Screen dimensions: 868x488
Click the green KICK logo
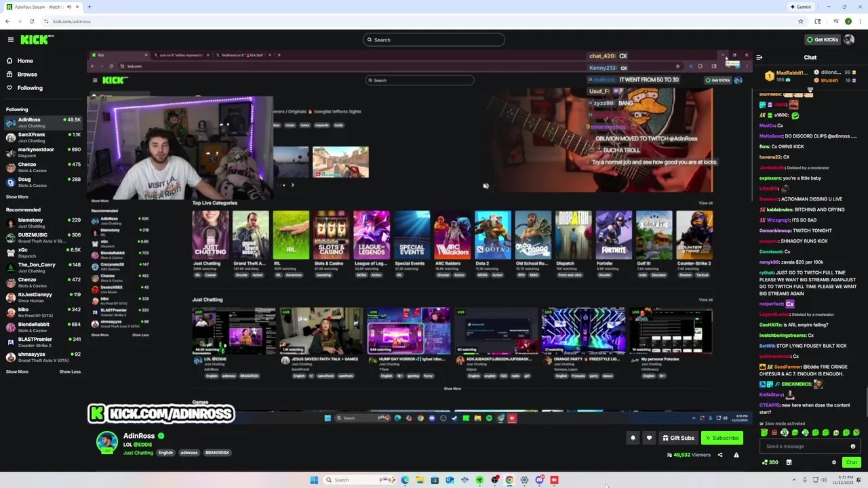click(x=33, y=40)
